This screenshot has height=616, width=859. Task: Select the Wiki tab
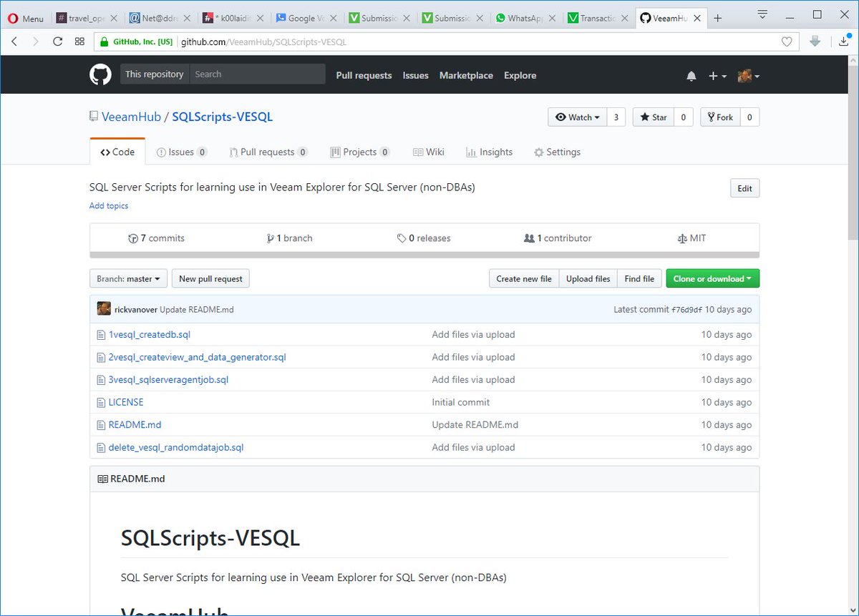(x=429, y=152)
